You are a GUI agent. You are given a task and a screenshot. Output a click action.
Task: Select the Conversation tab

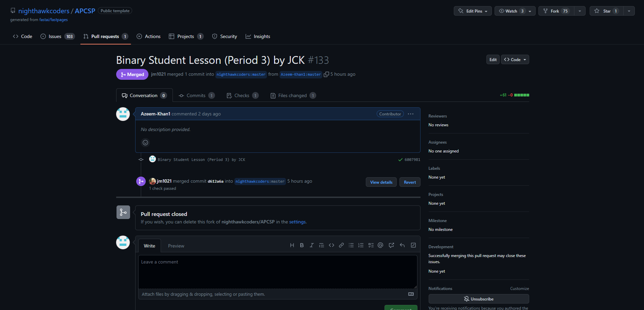(144, 95)
